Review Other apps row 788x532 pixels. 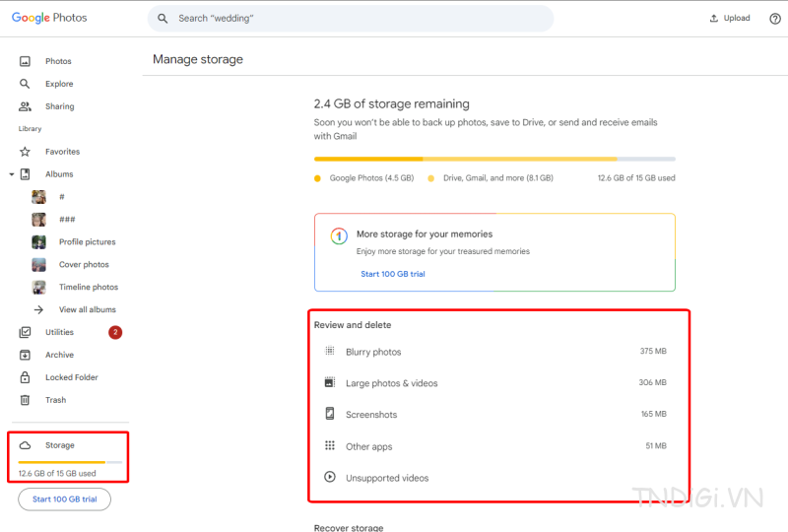(495, 446)
